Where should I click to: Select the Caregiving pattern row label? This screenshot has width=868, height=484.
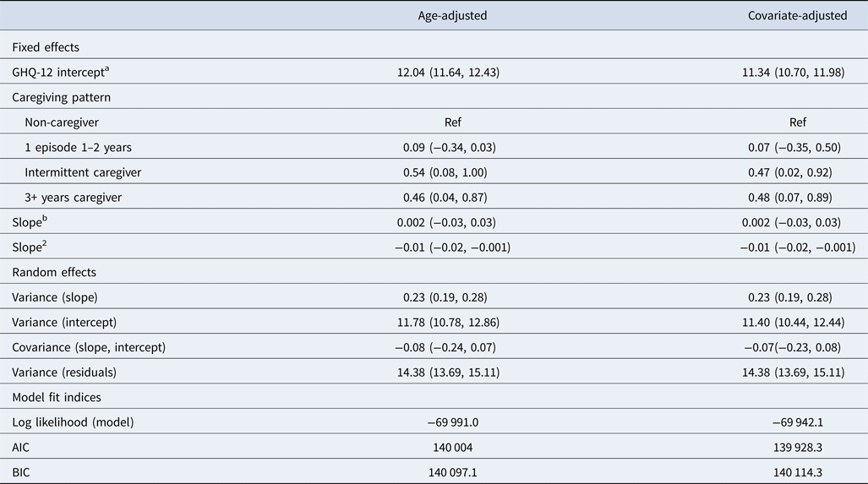pos(62,97)
